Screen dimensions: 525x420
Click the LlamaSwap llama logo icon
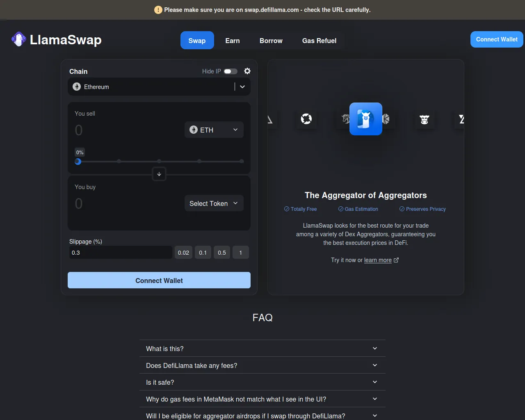click(x=18, y=39)
